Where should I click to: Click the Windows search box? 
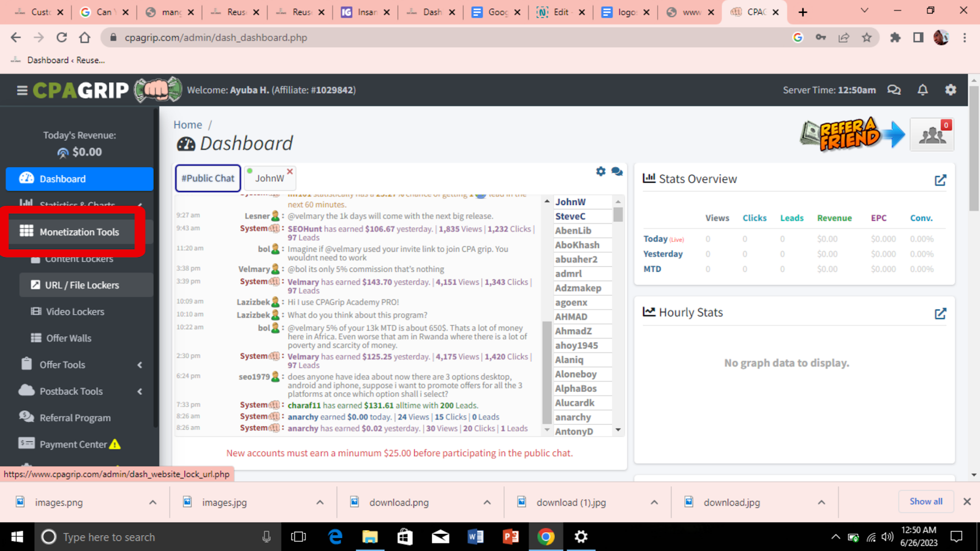[x=157, y=537]
